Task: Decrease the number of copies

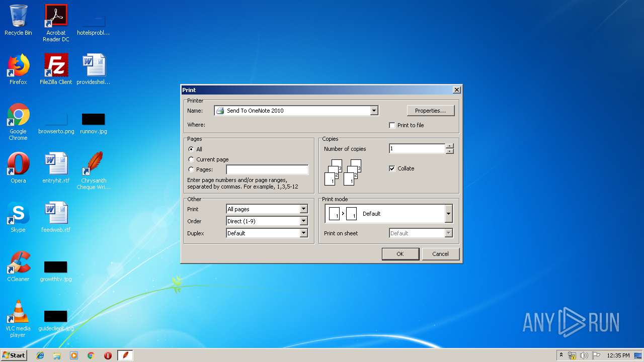Action: [x=450, y=151]
